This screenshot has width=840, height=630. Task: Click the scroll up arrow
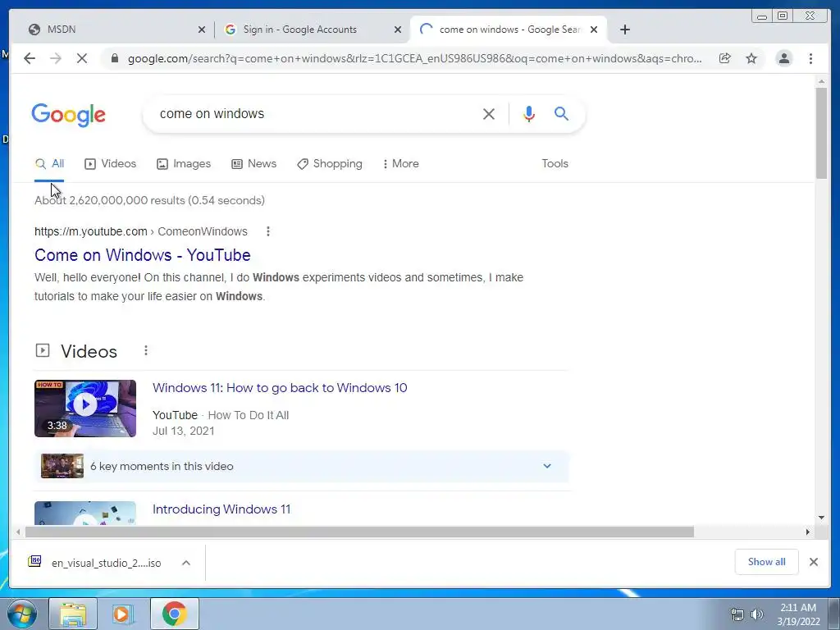point(821,81)
